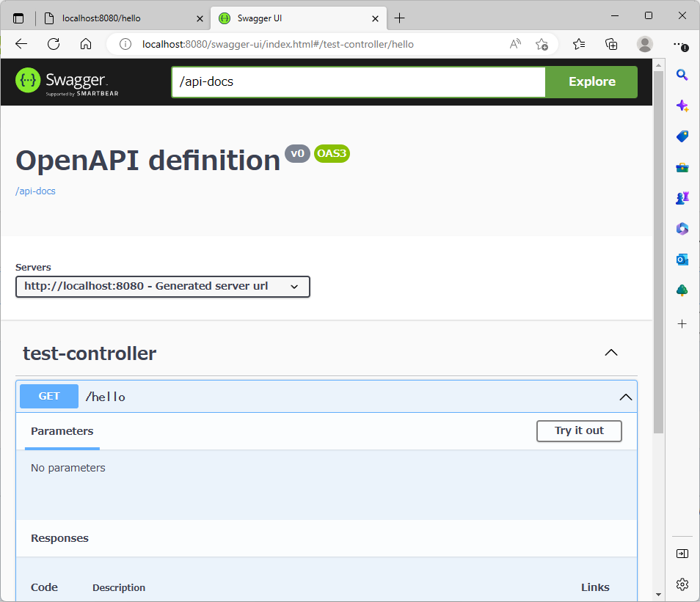Close the localhost:8080/hello tab
This screenshot has width=700, height=602.
(x=200, y=19)
